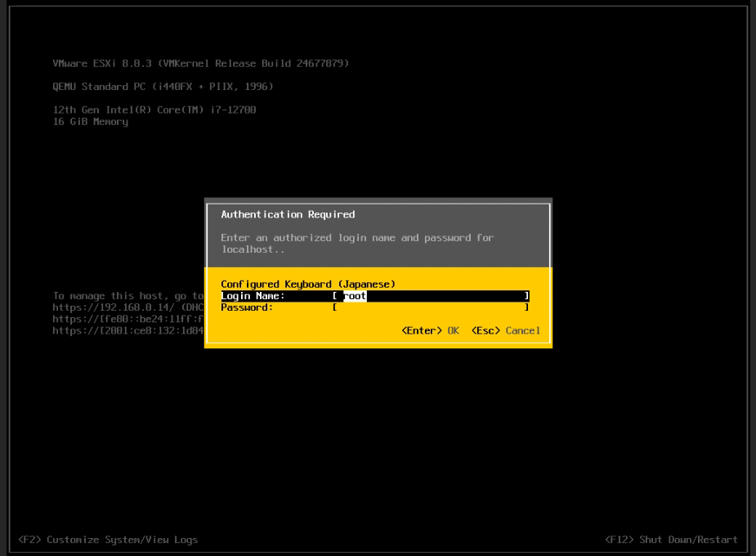Confirm login with the Enter OK option
Viewport: 756px width, 556px height.
point(430,331)
